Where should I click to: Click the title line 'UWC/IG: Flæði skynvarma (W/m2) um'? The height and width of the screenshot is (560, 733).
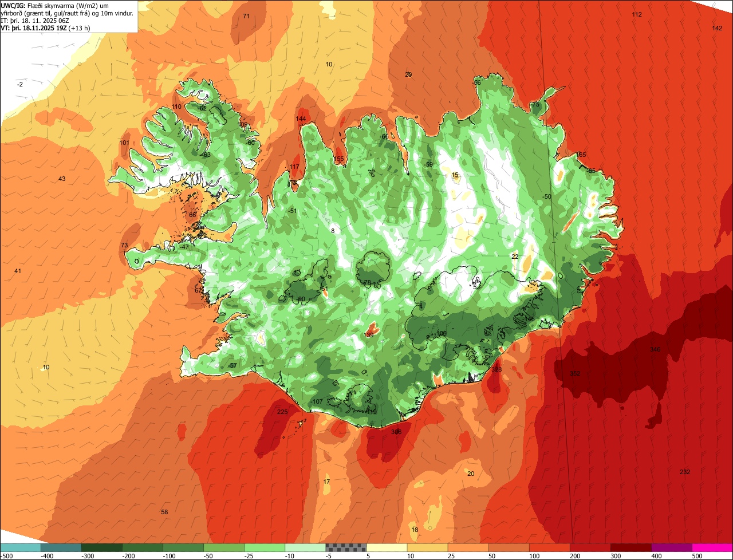pyautogui.click(x=55, y=5)
